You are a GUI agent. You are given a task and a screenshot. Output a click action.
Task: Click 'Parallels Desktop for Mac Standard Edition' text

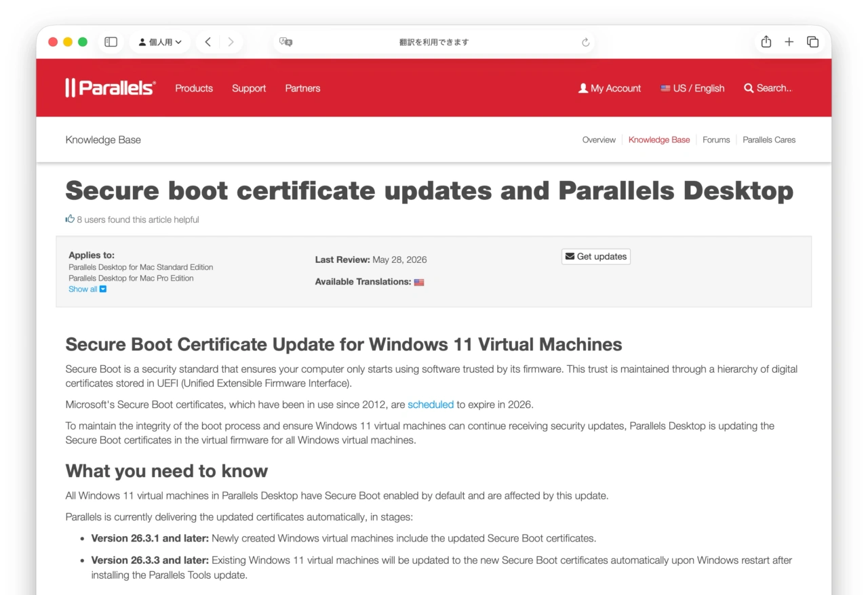click(x=141, y=268)
